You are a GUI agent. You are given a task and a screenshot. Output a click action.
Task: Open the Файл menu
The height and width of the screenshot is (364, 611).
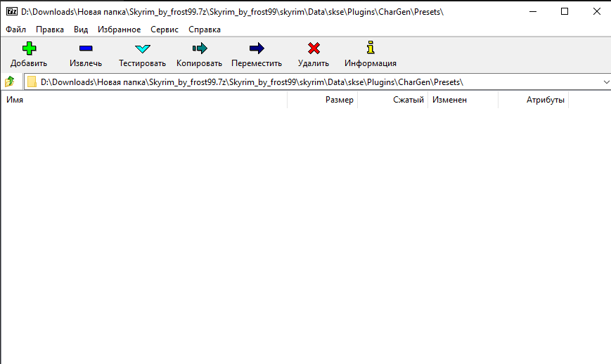(15, 30)
